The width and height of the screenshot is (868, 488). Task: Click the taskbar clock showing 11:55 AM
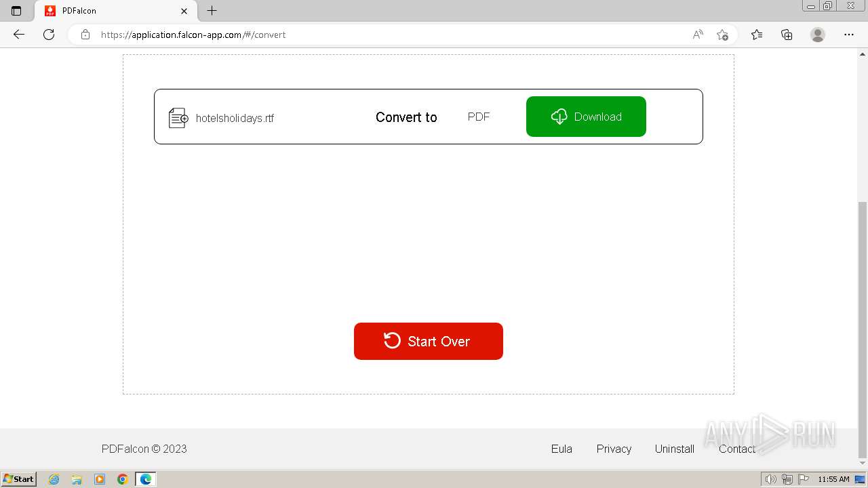[x=833, y=479]
